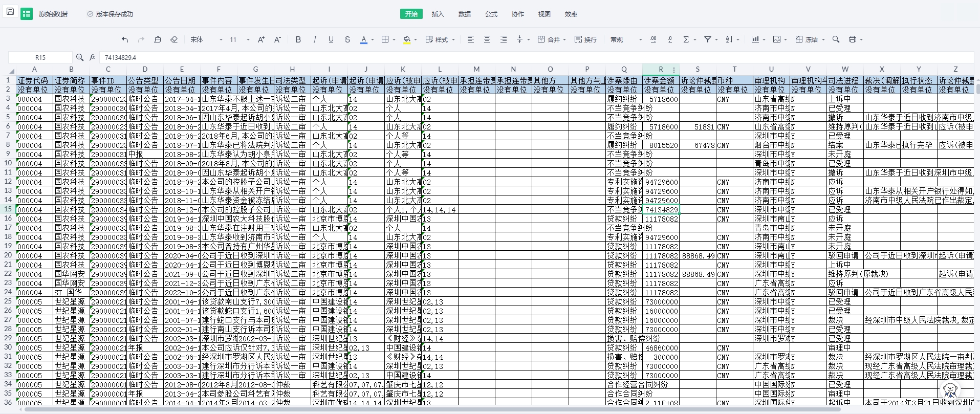Open the 效率 tab
980x414 pixels.
[571, 14]
